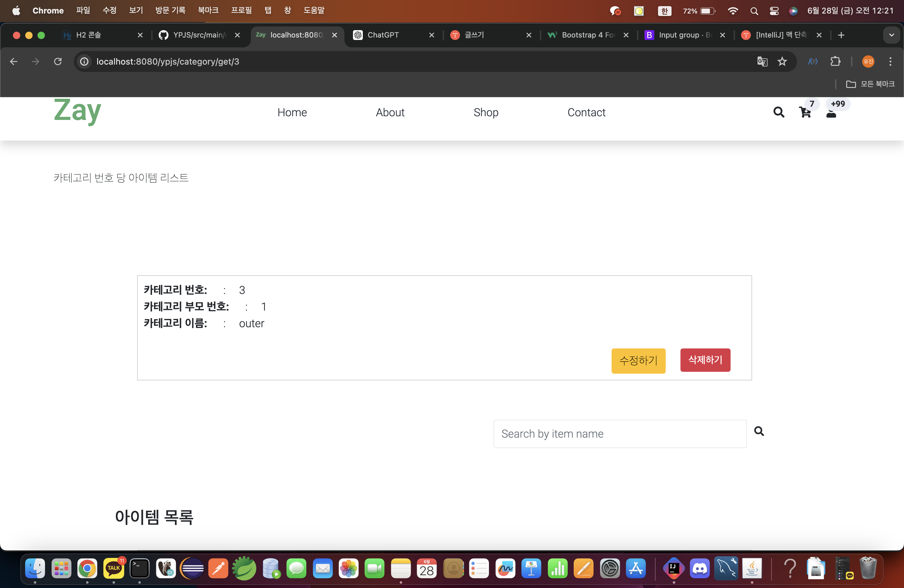Open System Settings from the dock

(610, 568)
